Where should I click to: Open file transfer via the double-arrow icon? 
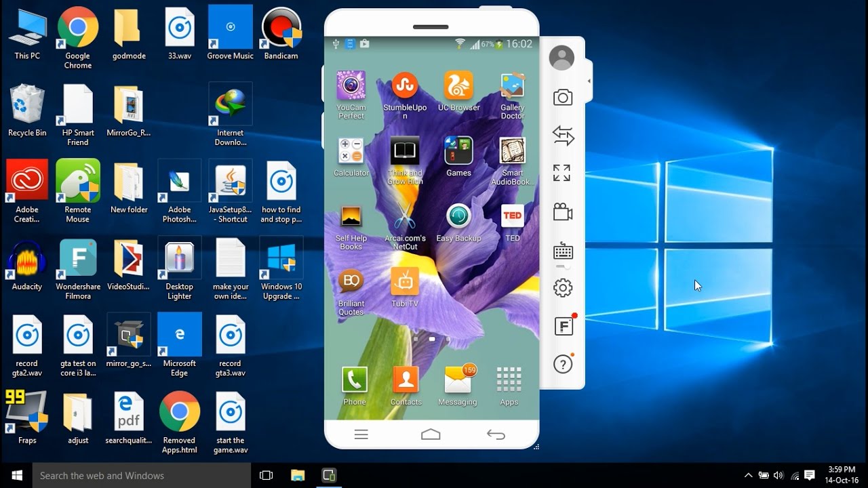pyautogui.click(x=563, y=135)
